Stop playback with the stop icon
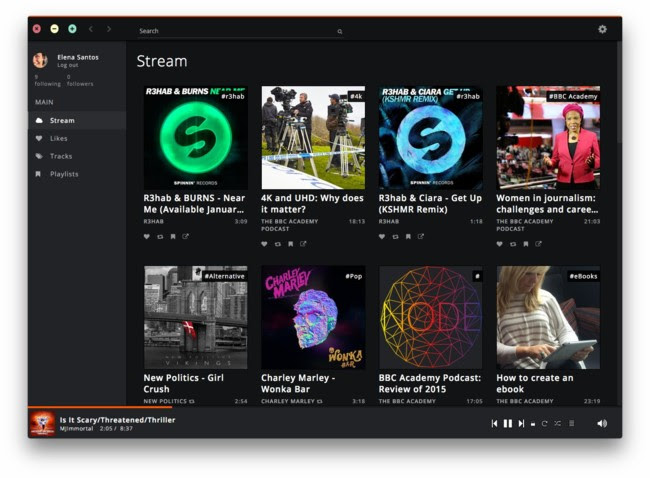The width and height of the screenshot is (650, 478). pos(533,424)
